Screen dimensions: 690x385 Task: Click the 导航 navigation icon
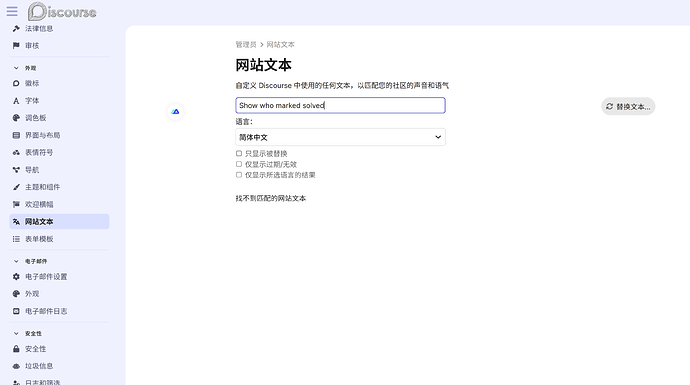tap(16, 170)
